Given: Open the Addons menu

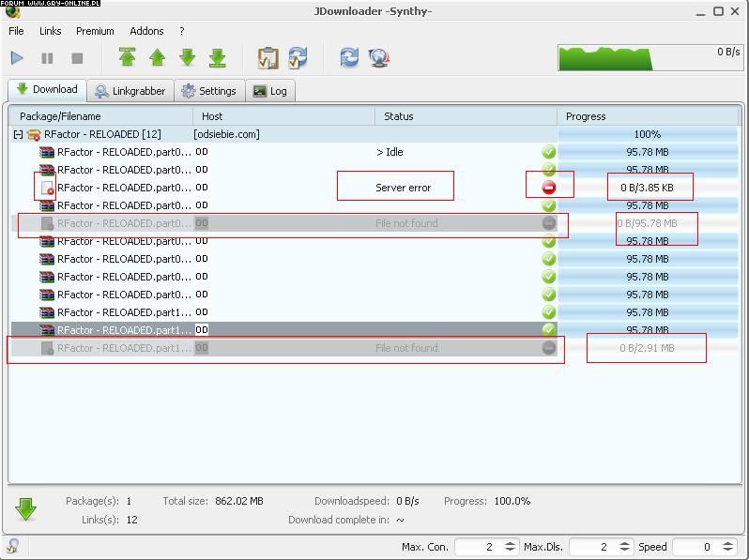Looking at the screenshot, I should pos(146,31).
